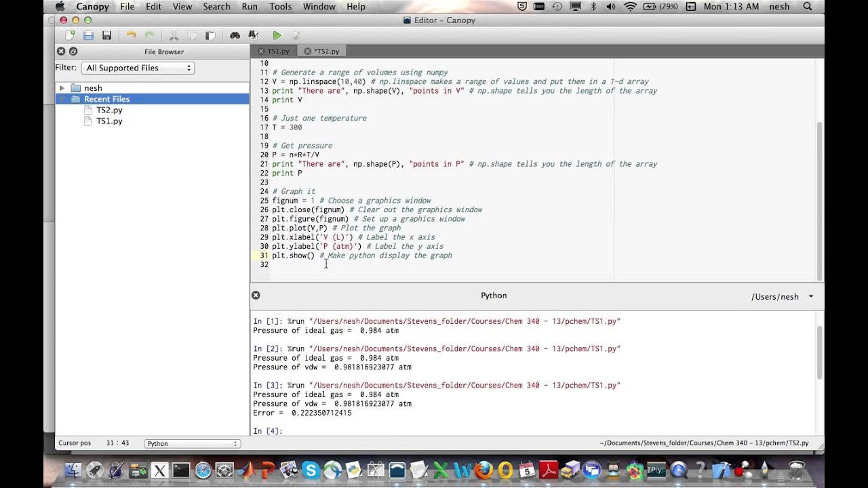This screenshot has height=488, width=868.
Task: Open Finder from the Dock
Action: (x=73, y=470)
